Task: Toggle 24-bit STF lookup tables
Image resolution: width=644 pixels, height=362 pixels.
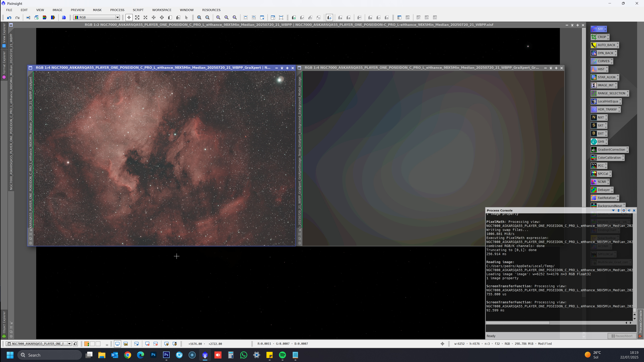Action: (126, 344)
